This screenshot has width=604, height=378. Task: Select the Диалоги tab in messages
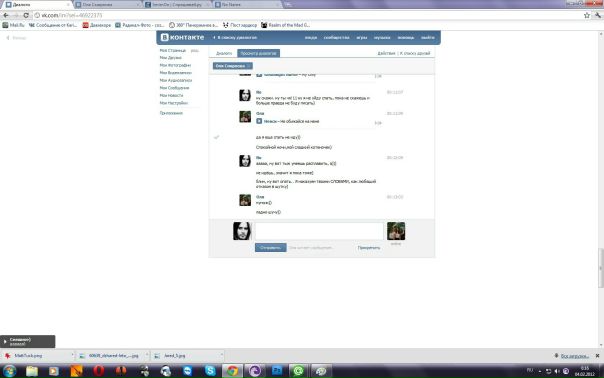[224, 53]
